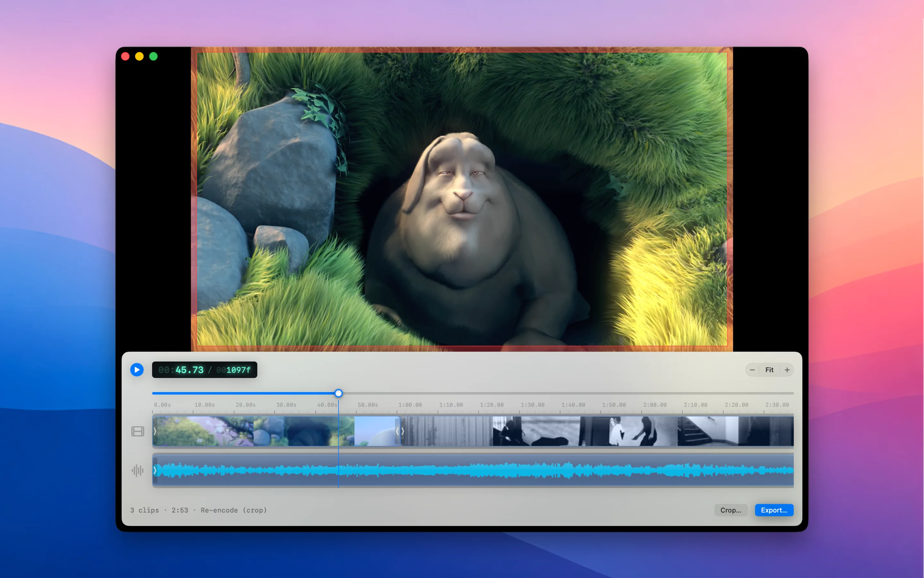Click the left trim handle of the audio clip
The image size is (924, 578).
pyautogui.click(x=155, y=470)
